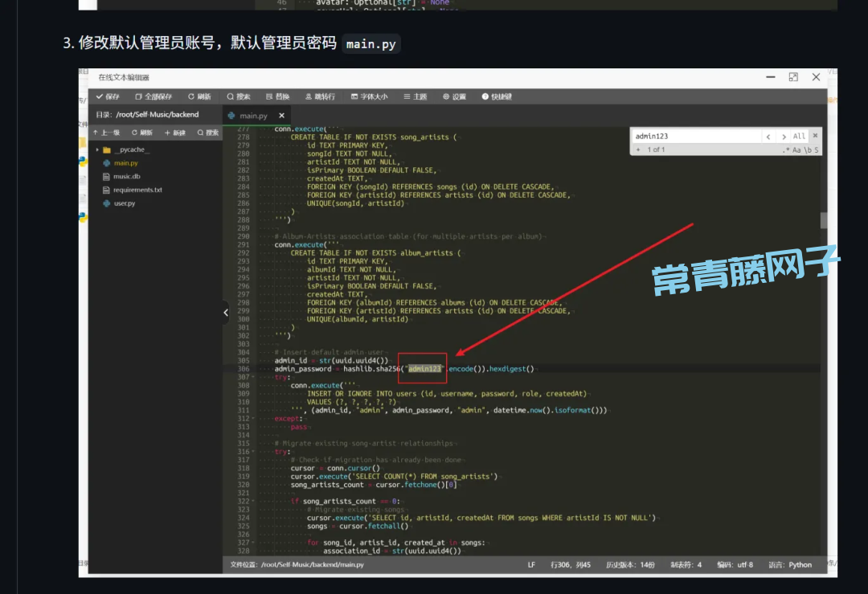Collapse the file sidebar with the left arrow handle
This screenshot has height=594, width=868.
tap(226, 313)
